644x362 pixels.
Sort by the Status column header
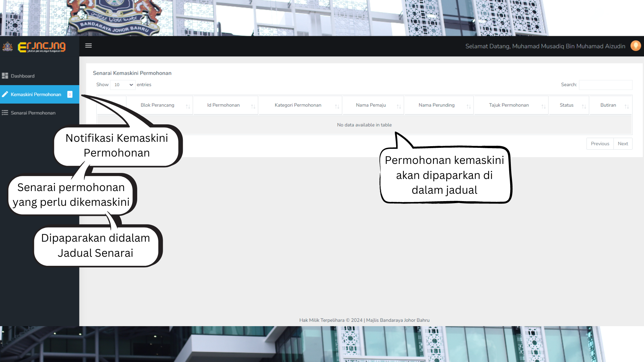pyautogui.click(x=567, y=105)
